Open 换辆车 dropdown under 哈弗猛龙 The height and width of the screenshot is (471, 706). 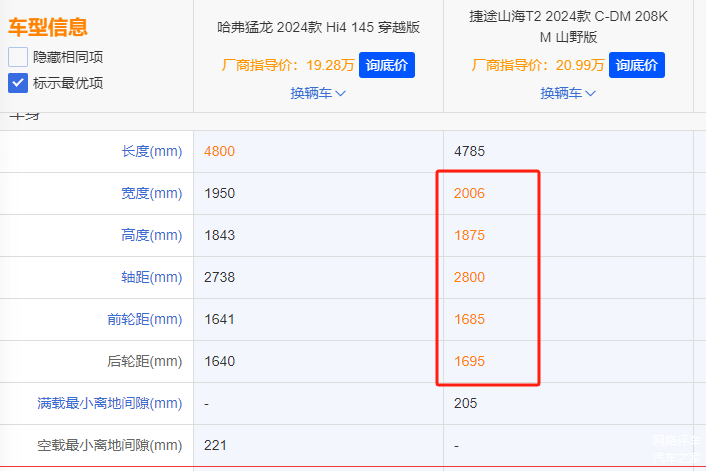point(318,93)
